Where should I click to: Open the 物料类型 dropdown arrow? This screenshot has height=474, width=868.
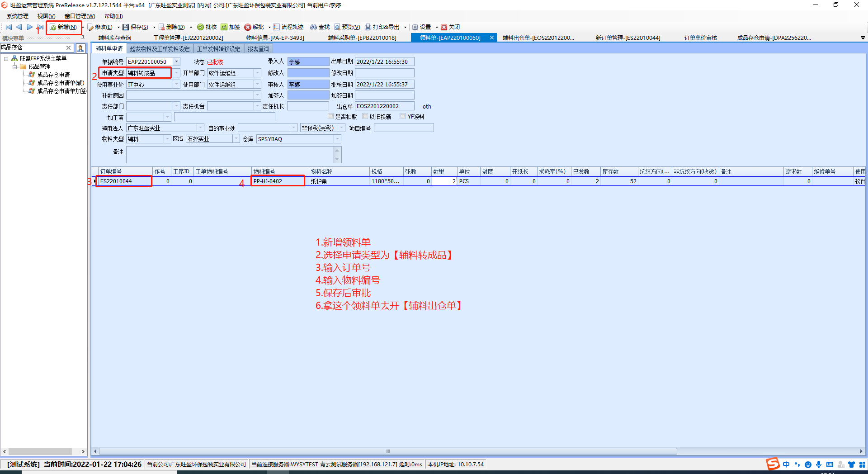point(167,139)
